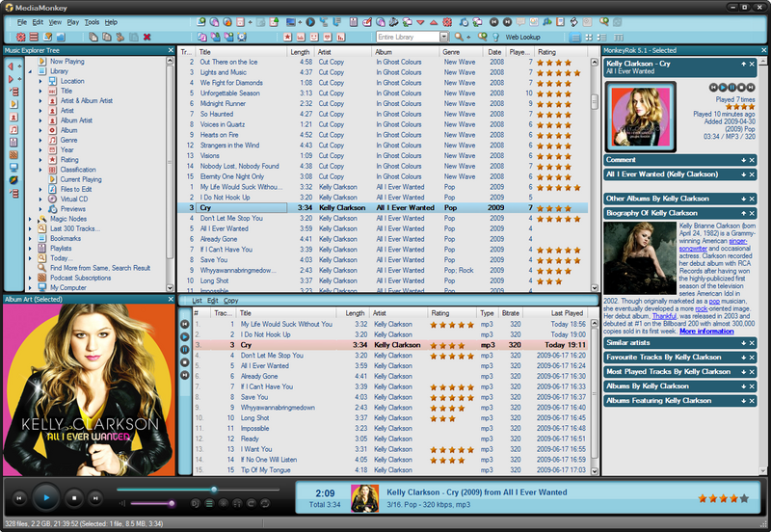This screenshot has width=771, height=532.
Task: Follow the Thankful album link in biography
Action: 664,316
